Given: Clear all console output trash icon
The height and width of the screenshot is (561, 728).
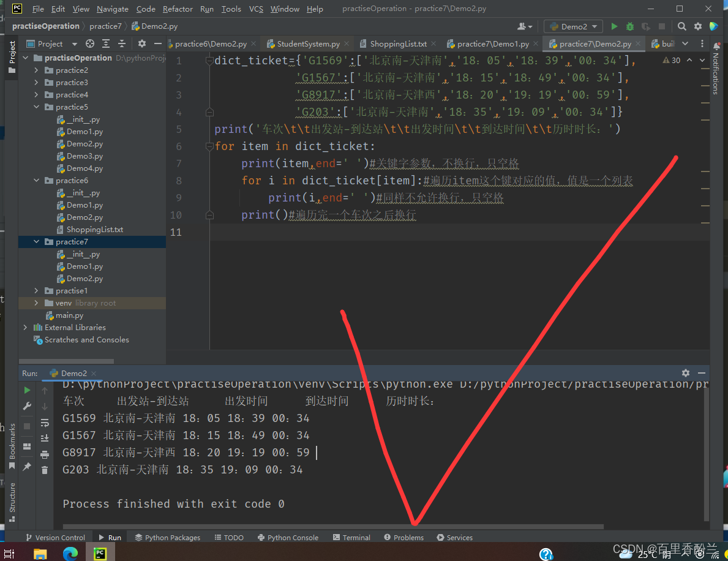Looking at the screenshot, I should [x=45, y=470].
